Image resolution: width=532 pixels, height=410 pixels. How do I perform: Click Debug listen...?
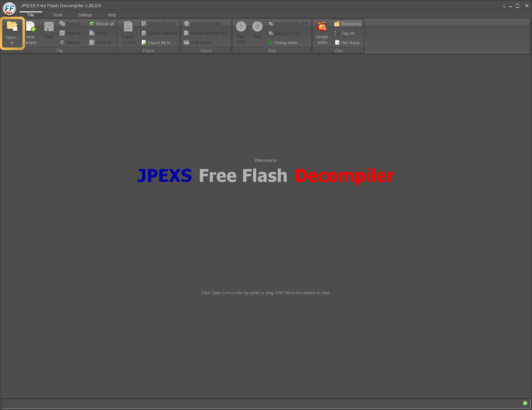tap(284, 43)
